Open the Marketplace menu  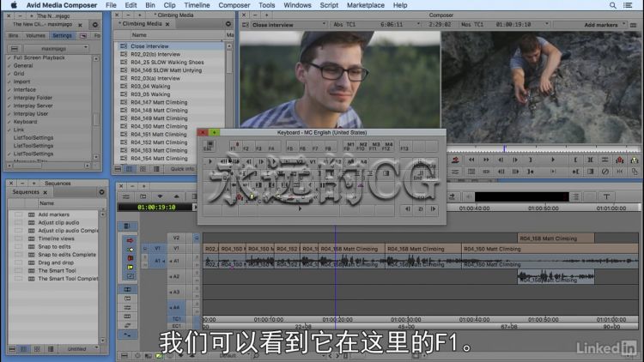366,5
